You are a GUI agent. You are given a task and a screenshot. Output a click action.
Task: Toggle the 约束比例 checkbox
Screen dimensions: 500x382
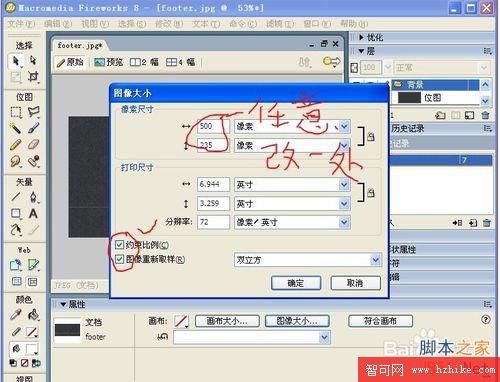(119, 245)
